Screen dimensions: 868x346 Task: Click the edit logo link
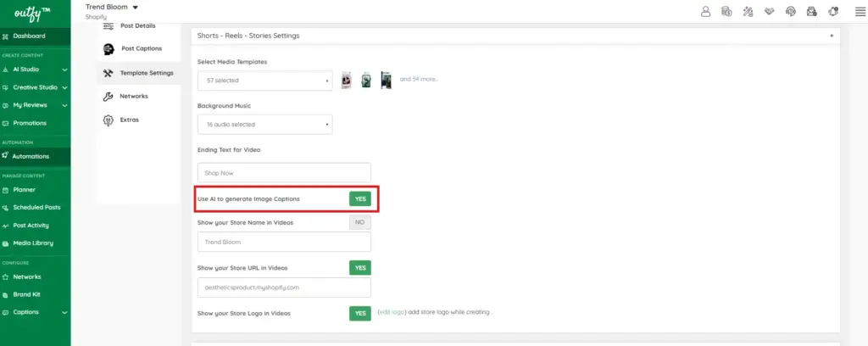coord(392,312)
